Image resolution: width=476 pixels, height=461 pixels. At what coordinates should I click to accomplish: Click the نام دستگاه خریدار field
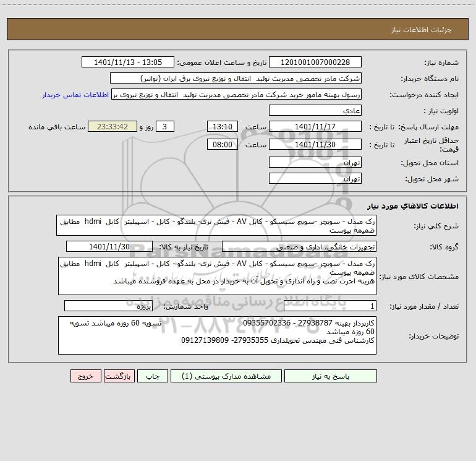(x=236, y=78)
